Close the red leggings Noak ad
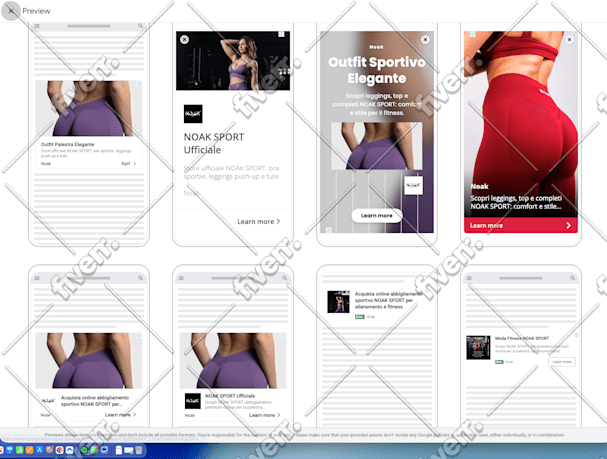 click(569, 39)
